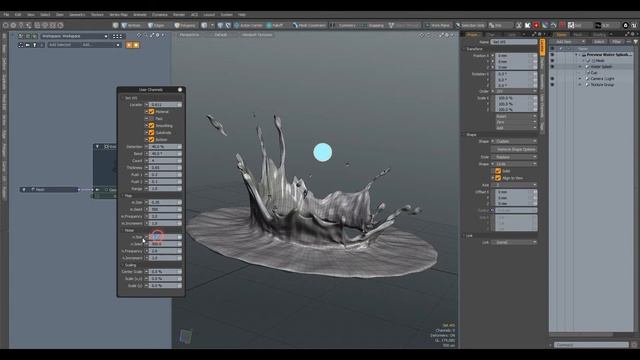Click the Perspective viewport tab
Screen dimensions: 640x360
pos(189,35)
